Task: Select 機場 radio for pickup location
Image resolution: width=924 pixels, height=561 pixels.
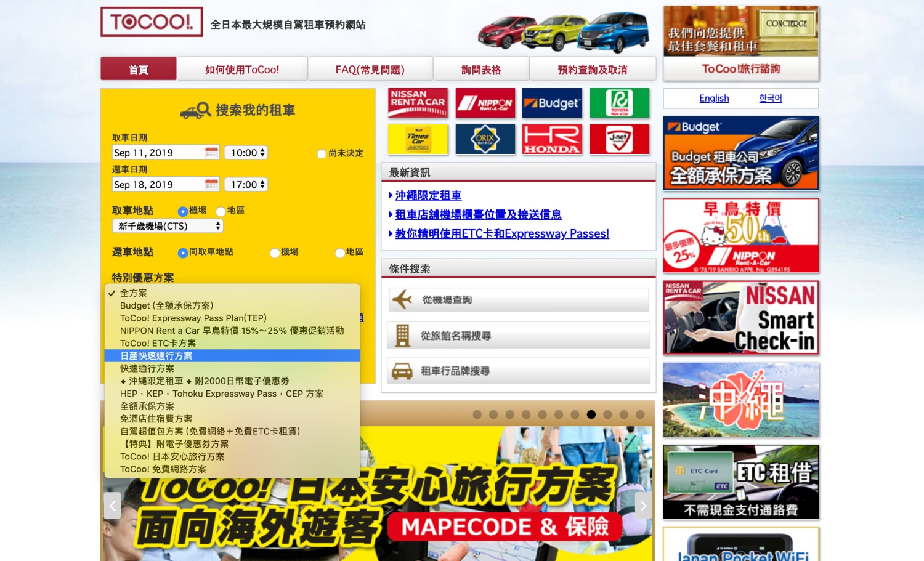Action: coord(183,211)
